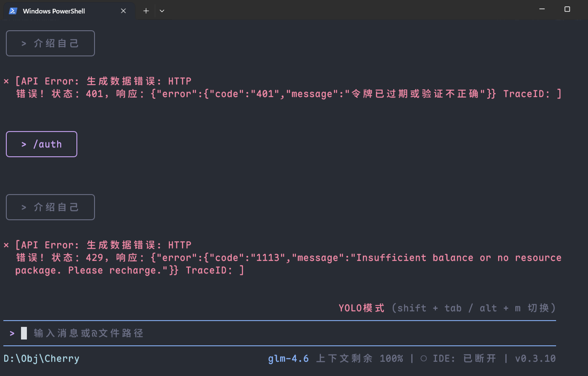
Task: Click the v0.3.10 version label
Action: [x=535, y=358]
